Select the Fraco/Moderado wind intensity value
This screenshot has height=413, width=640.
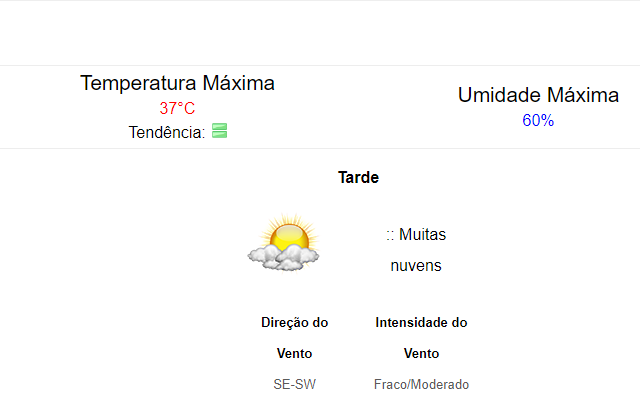click(x=421, y=384)
